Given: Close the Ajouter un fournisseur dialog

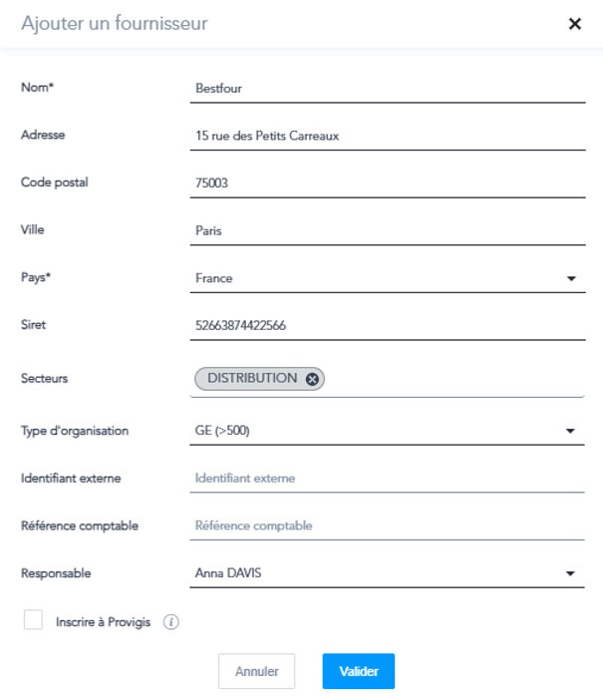Looking at the screenshot, I should 574,24.
